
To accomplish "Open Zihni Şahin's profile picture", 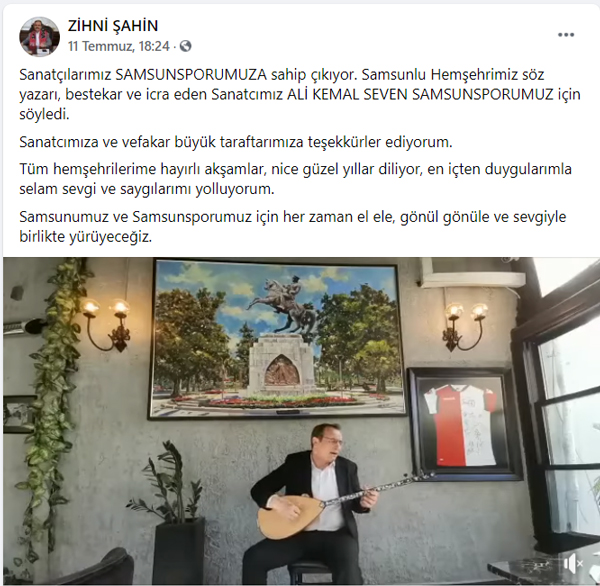I will pos(39,36).
